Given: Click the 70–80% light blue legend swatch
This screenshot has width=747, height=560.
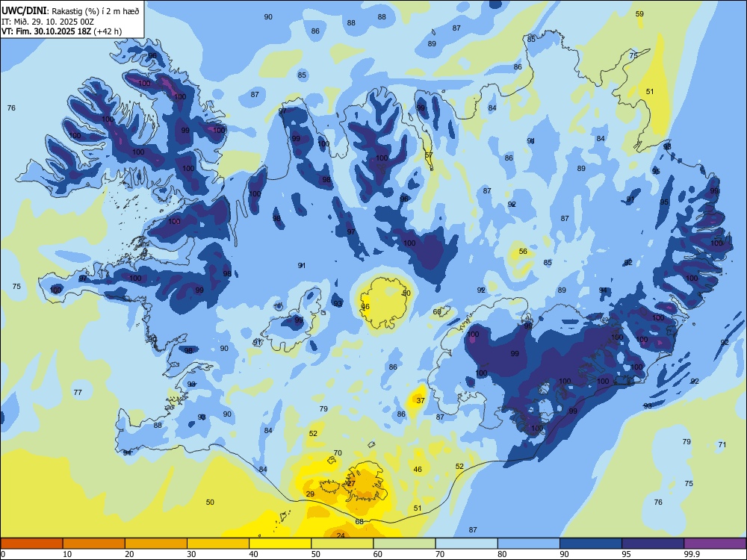Looking at the screenshot, I should 466,544.
